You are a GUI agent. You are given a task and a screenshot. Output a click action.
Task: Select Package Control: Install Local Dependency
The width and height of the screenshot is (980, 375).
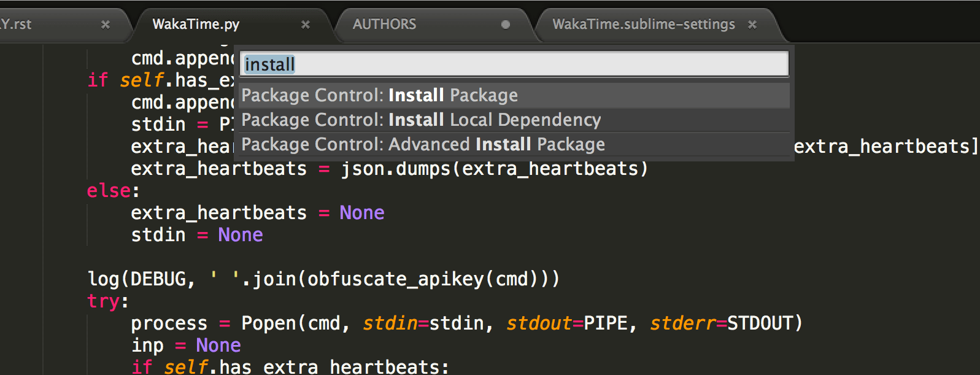coord(421,120)
